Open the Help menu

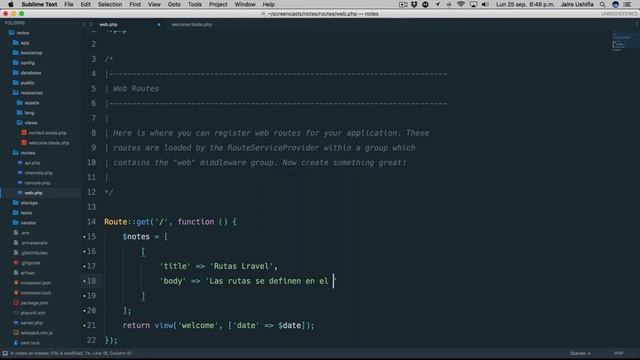pyautogui.click(x=268, y=4)
